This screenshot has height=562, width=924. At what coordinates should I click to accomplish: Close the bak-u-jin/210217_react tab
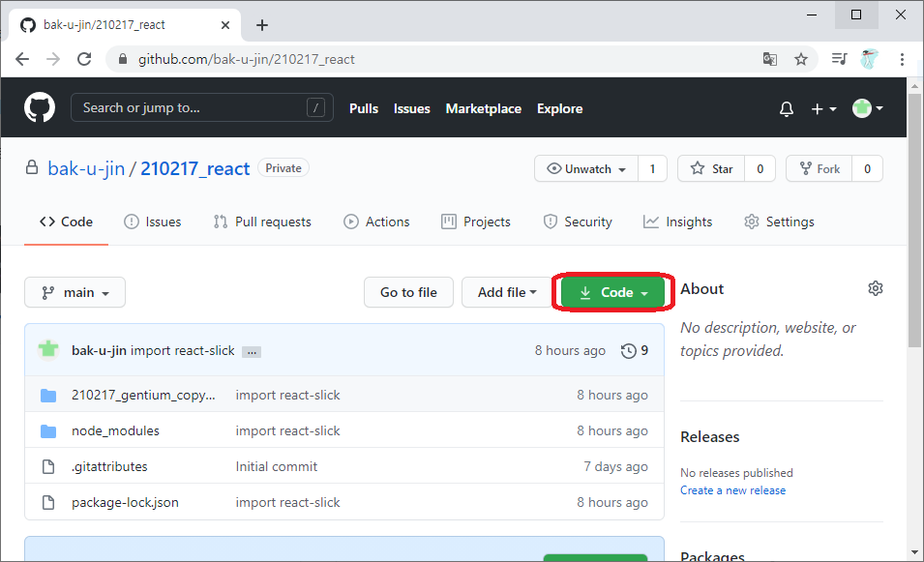tap(225, 25)
